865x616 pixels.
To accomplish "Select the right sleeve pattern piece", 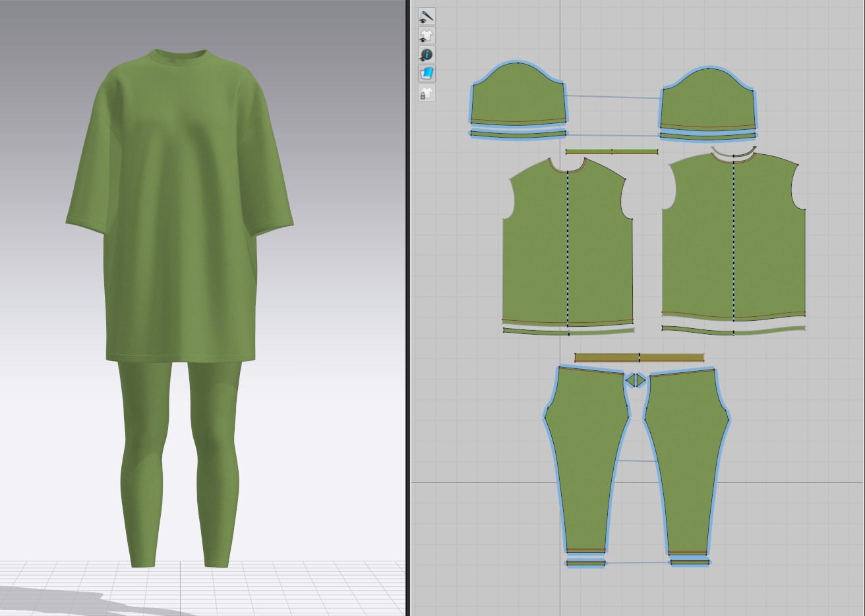I will point(708,99).
